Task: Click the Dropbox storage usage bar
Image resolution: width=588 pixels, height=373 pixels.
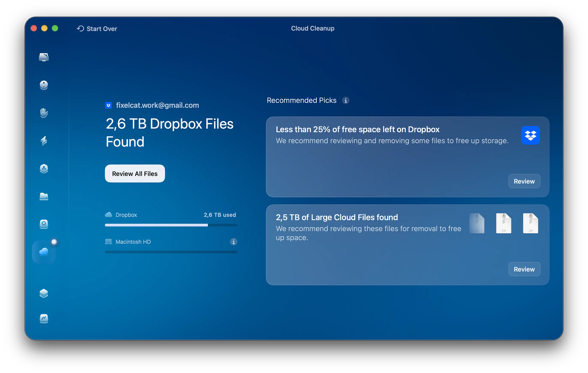Action: (171, 225)
